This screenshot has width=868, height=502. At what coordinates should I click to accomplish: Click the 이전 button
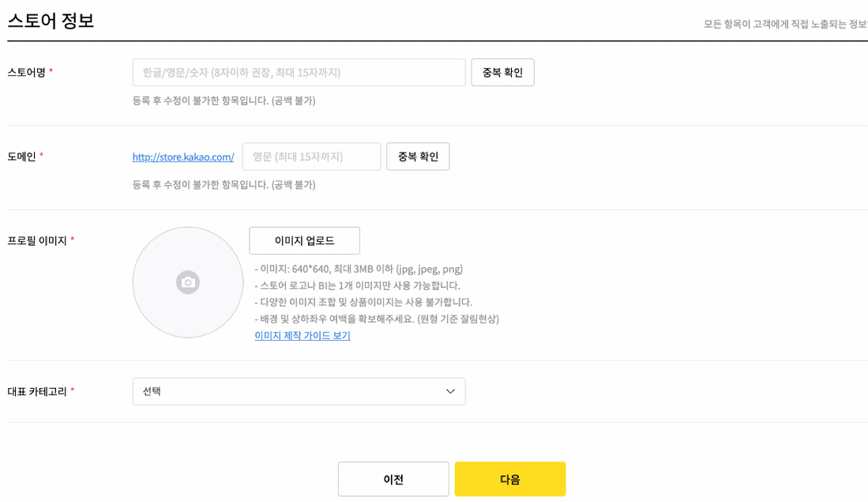tap(393, 479)
